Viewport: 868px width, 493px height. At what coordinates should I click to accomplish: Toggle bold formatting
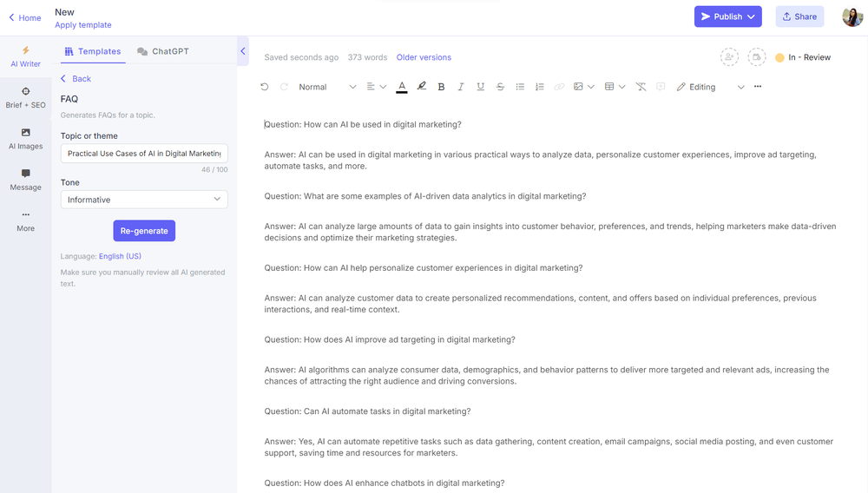tap(441, 87)
